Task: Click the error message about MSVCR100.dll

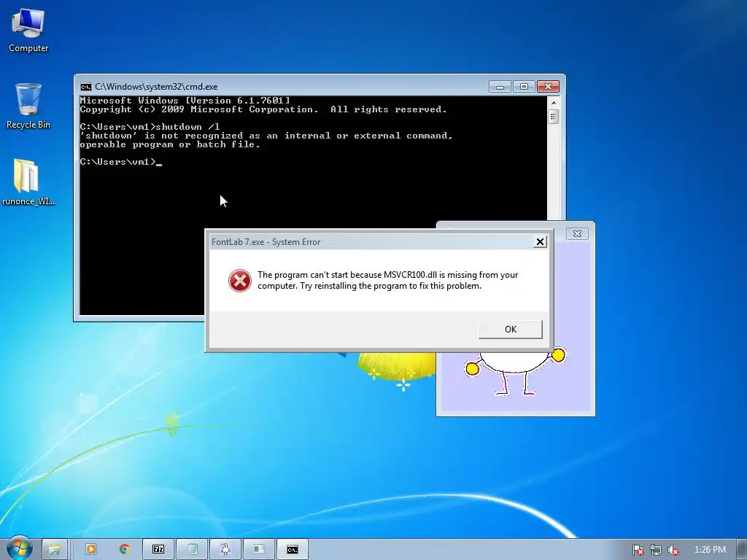Action: click(388, 280)
